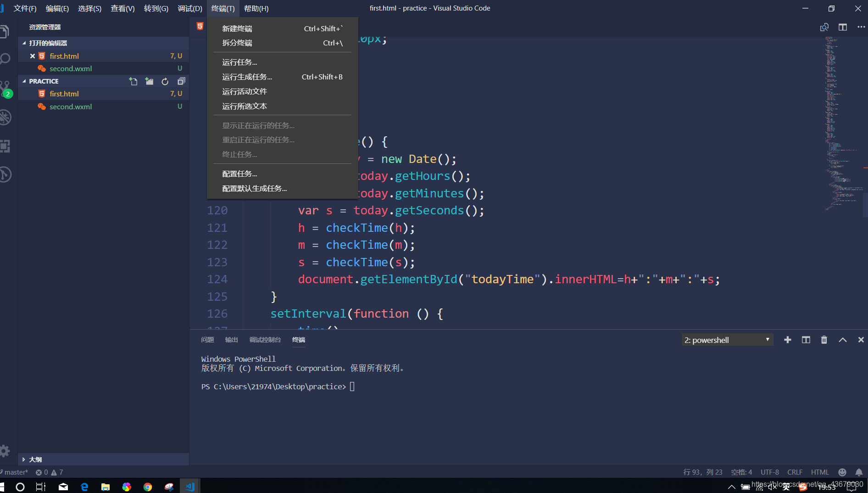Open the 转到(G) menu
Screen dimensions: 868x493
(x=156, y=8)
